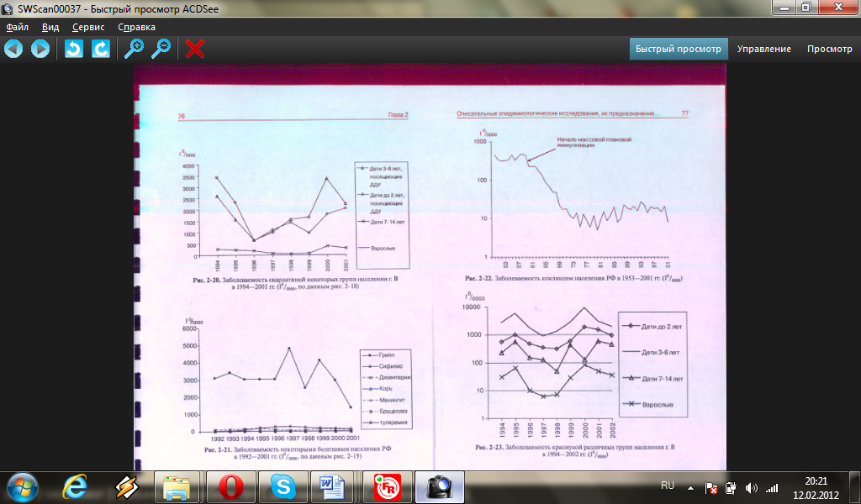This screenshot has height=504, width=861.
Task: Open the Файл menu
Action: pos(18,27)
